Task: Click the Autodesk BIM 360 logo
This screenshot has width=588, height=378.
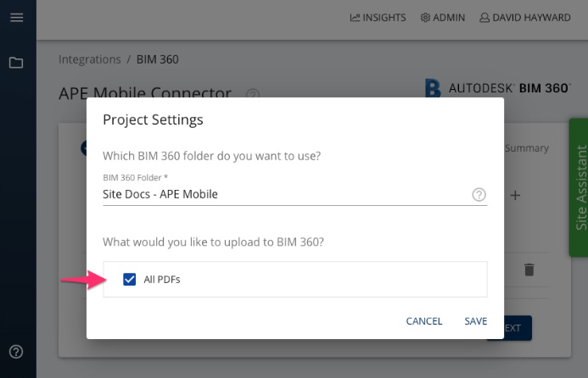Action: (498, 88)
